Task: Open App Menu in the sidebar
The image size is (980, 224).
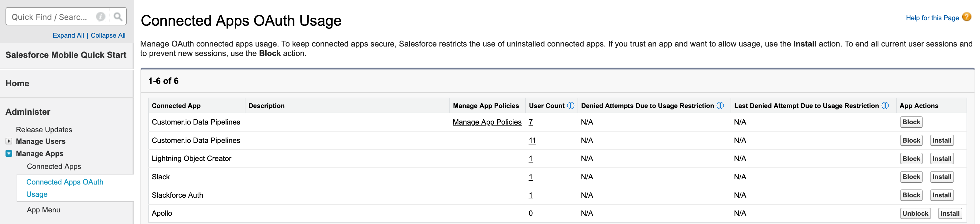Action: 43,210
